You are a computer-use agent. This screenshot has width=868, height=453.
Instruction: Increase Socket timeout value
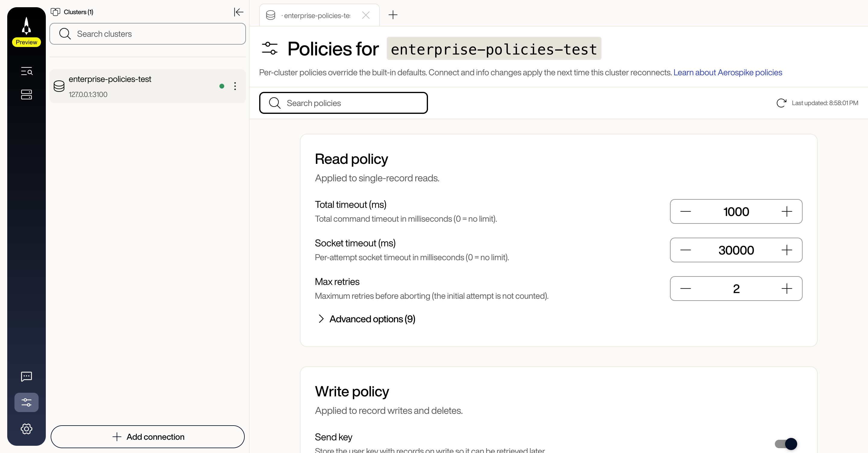pyautogui.click(x=787, y=250)
